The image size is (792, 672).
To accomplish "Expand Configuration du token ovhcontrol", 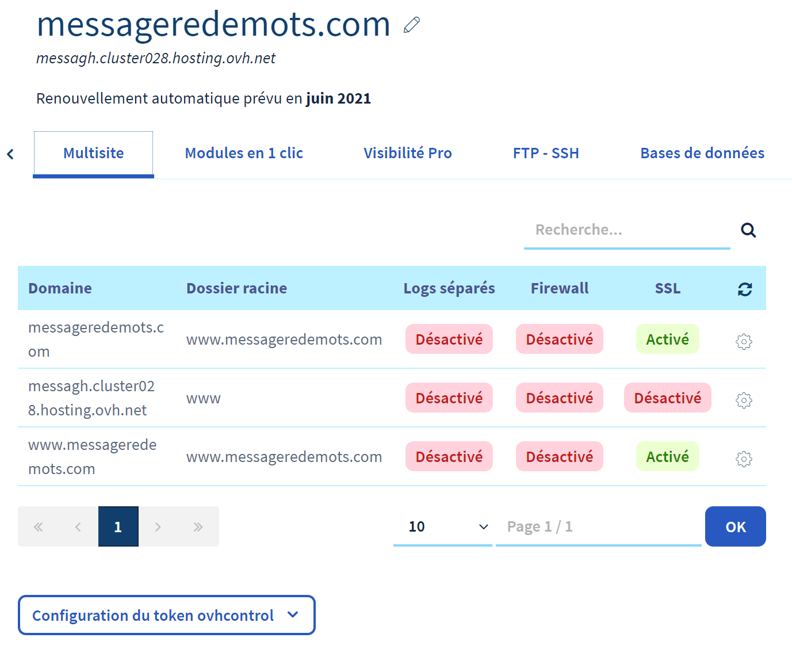I will point(166,616).
